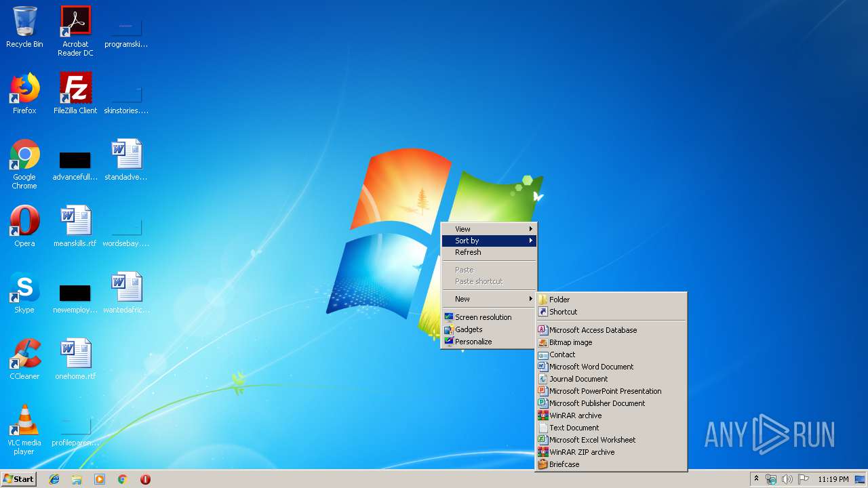Screen dimensions: 868x488
Task: Create a new Journal Document
Action: (x=611, y=379)
